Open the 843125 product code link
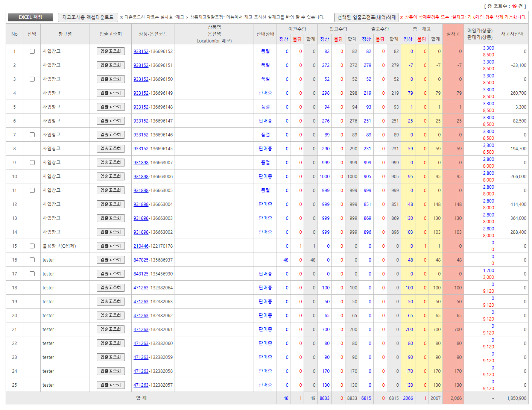Screen dimensions: 532x410 [x=141, y=274]
